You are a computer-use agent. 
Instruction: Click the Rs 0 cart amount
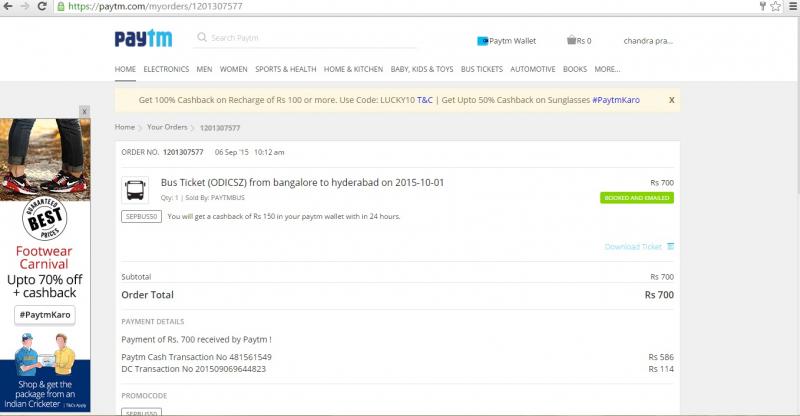click(x=584, y=41)
